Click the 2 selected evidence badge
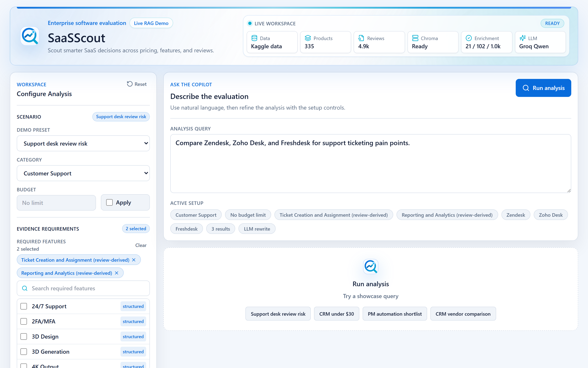This screenshot has height=368, width=588. click(x=136, y=229)
